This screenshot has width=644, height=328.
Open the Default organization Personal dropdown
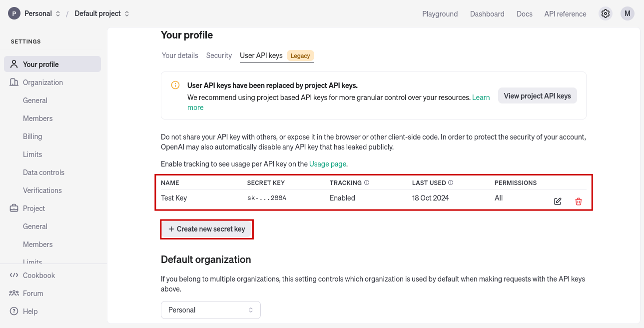tap(210, 310)
